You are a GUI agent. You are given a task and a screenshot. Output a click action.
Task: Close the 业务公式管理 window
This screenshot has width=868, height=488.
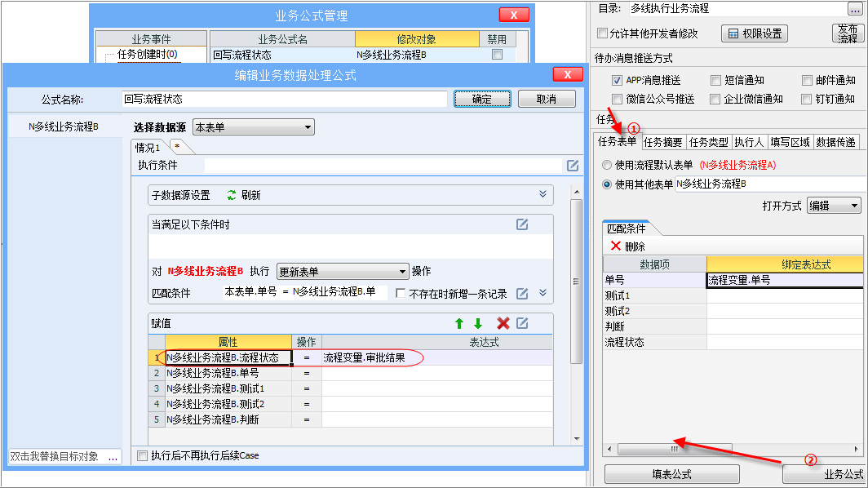514,15
